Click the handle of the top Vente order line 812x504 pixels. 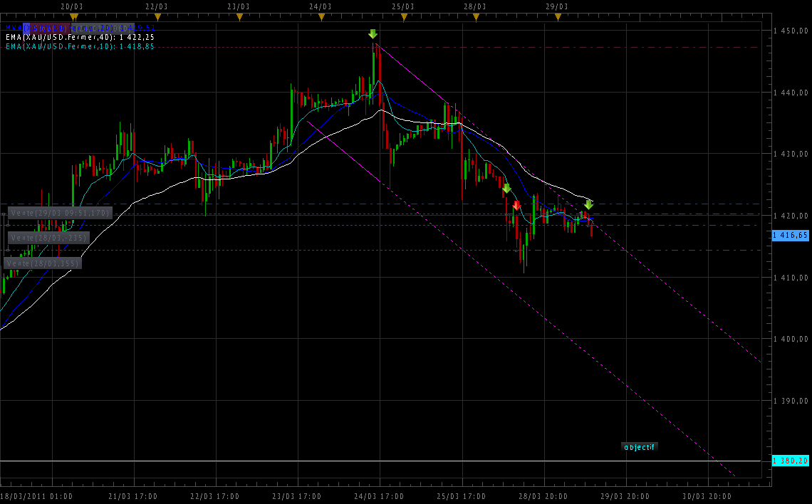(4, 214)
